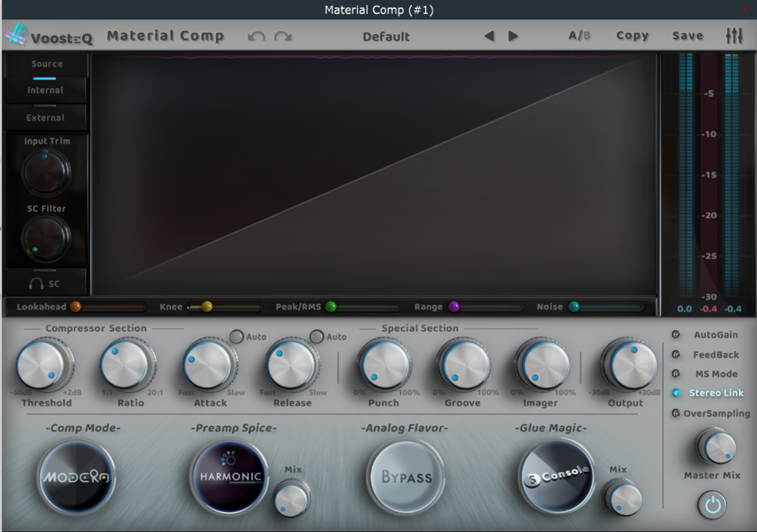Go to next preset with right arrow
Screen dimensions: 757x532
coord(513,36)
